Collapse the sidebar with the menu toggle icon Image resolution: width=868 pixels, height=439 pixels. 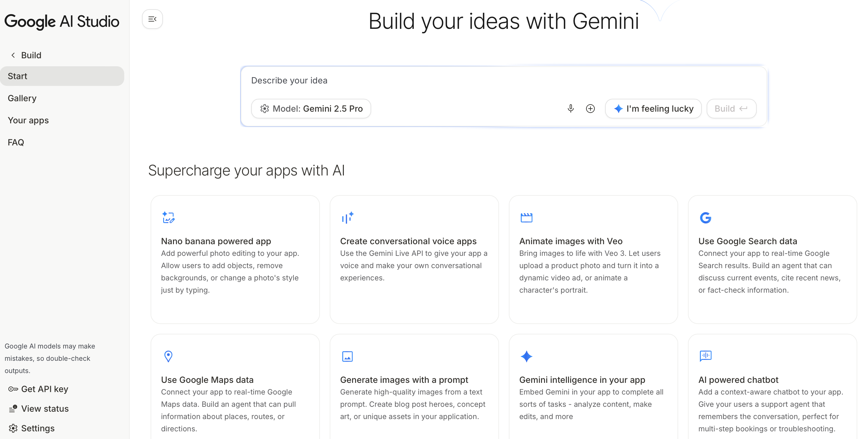152,19
